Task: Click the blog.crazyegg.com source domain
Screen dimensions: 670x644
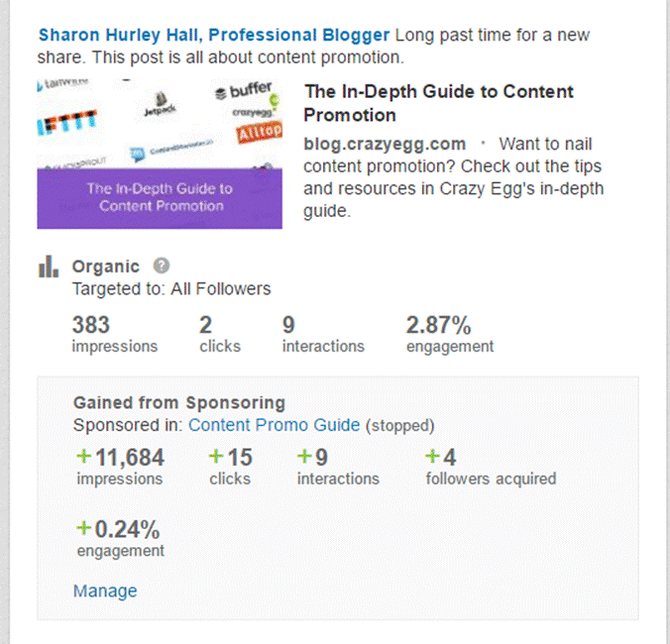Action: coord(385,144)
